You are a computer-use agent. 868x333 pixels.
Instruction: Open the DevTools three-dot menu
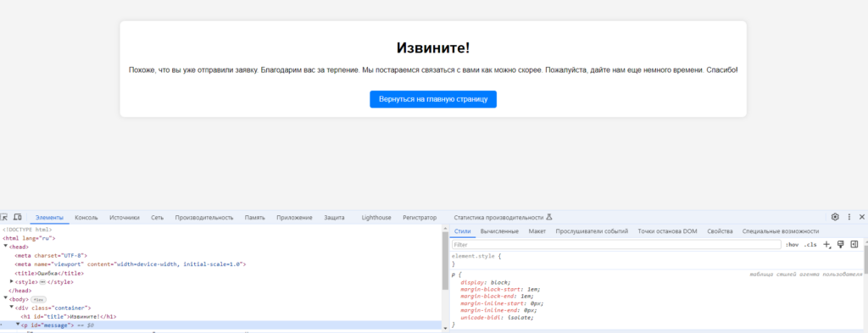[849, 217]
